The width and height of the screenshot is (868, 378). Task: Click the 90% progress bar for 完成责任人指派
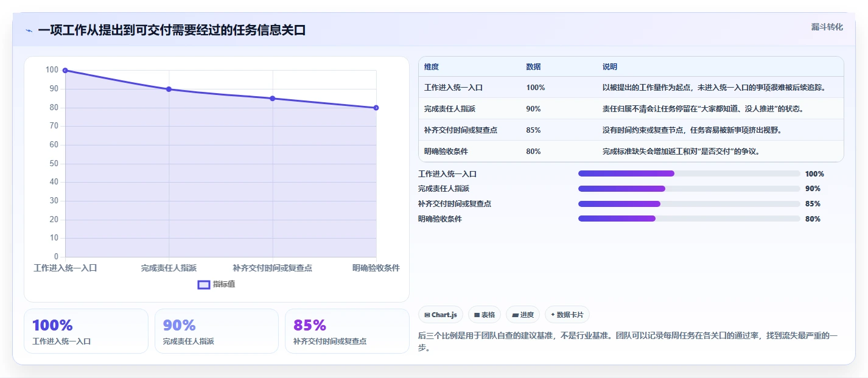coord(689,189)
